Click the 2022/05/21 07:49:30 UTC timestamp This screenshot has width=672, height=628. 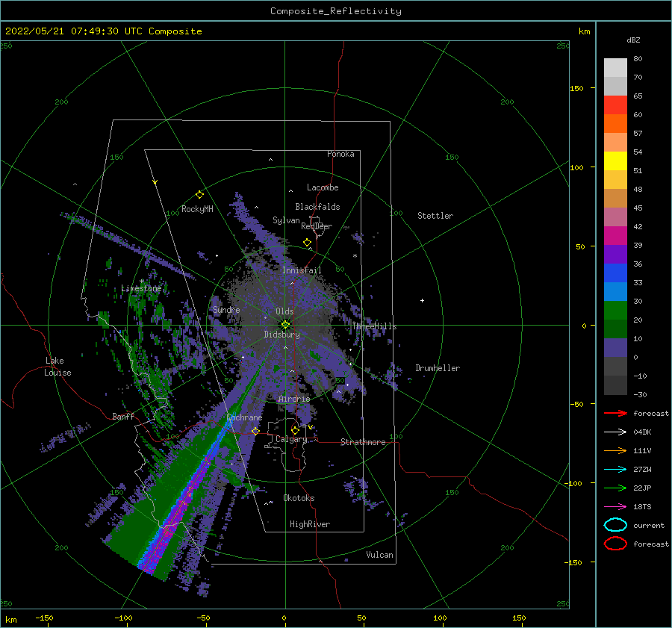tap(65, 31)
